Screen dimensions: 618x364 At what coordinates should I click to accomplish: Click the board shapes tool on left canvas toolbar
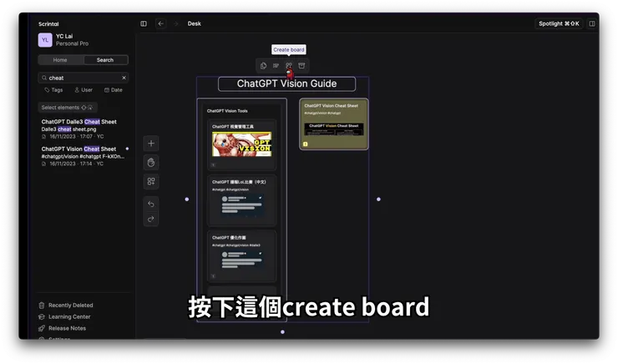tap(151, 181)
